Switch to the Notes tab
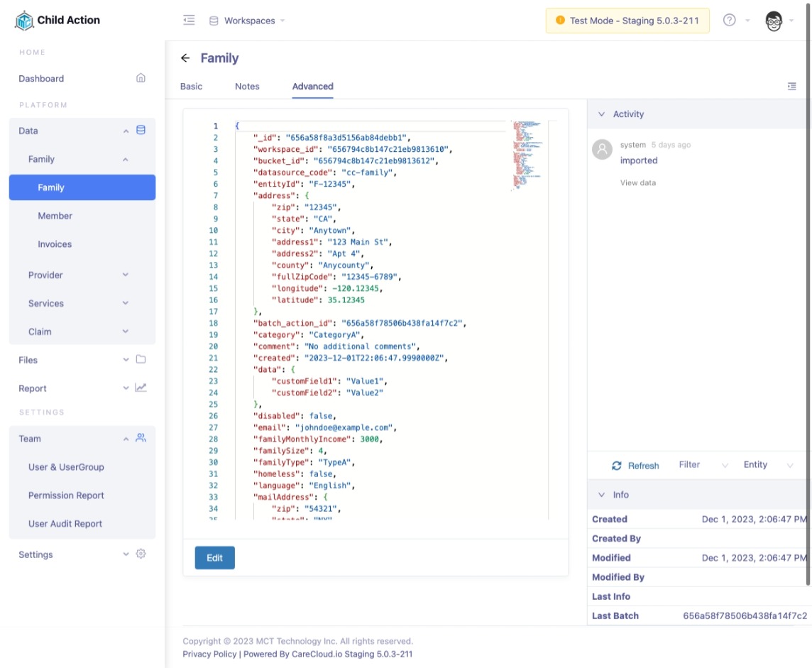Viewport: 812px width, 668px height. pos(247,87)
